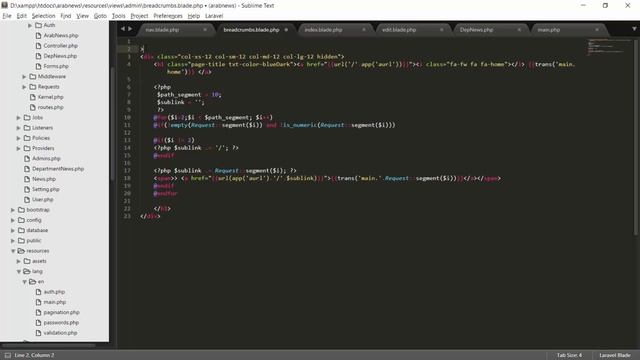Close the nav.blade.php tab

coord(205,30)
